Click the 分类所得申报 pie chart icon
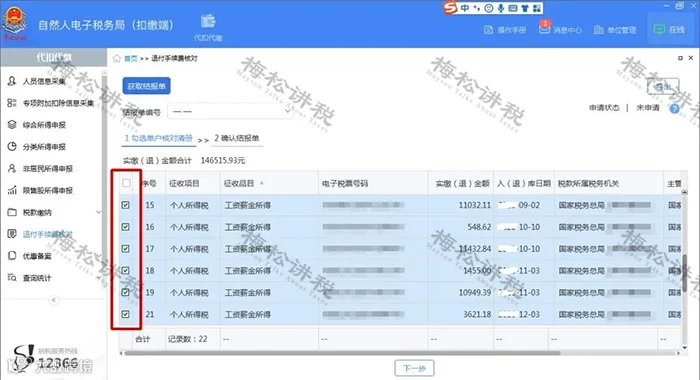 pyautogui.click(x=12, y=146)
